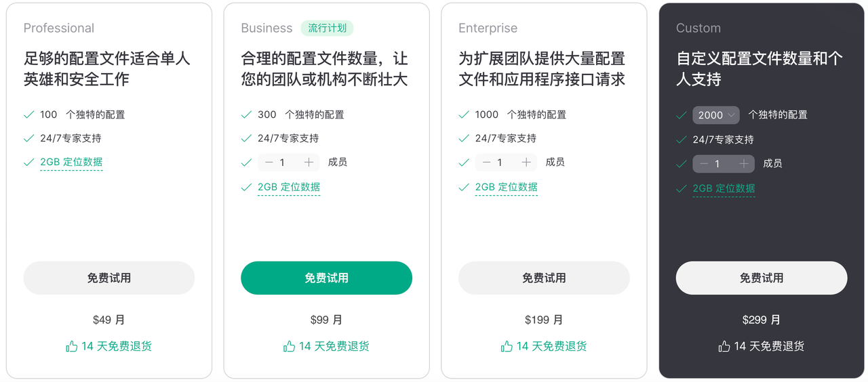Click 14 天免费退货 link under Enterprise
Image resolution: width=868 pixels, height=382 pixels.
[x=551, y=347]
